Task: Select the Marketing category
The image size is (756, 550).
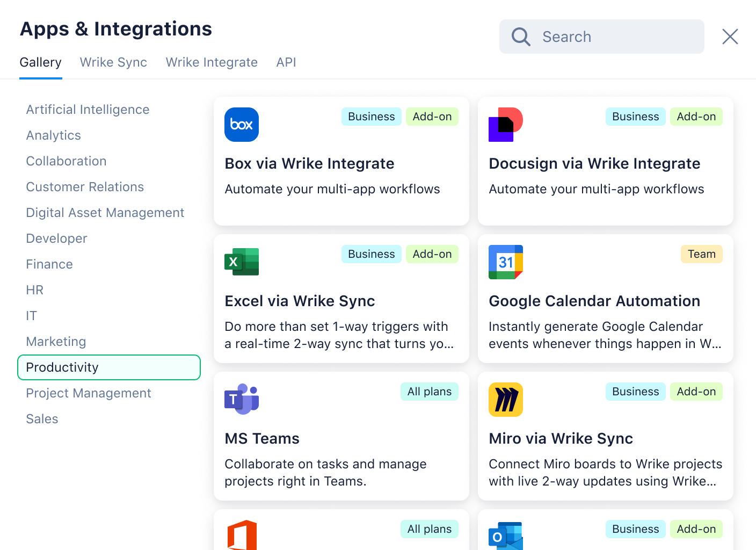Action: 56,342
